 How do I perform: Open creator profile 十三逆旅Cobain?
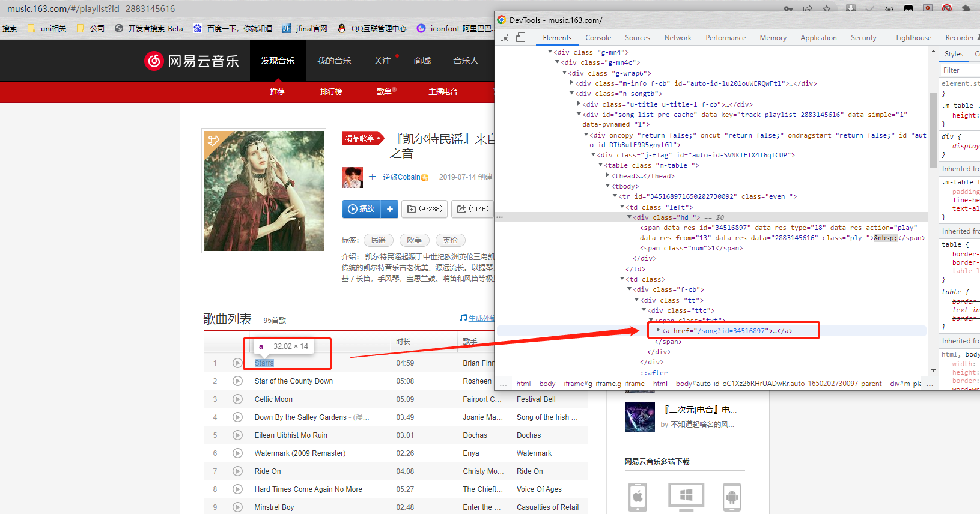pyautogui.click(x=395, y=177)
